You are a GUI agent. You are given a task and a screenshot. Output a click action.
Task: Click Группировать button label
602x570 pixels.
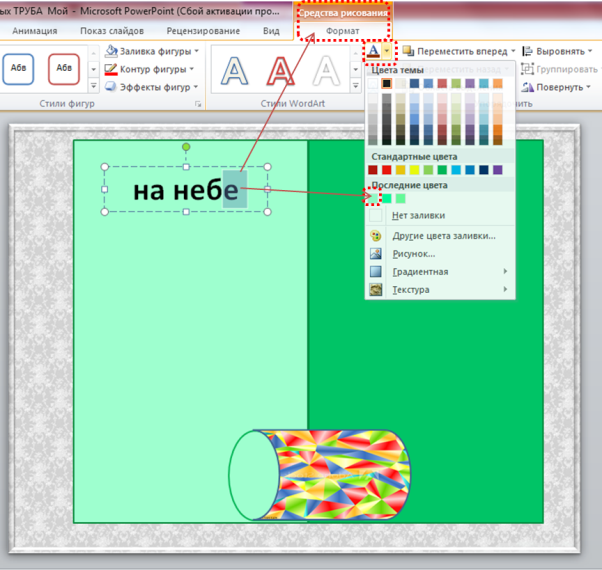567,69
